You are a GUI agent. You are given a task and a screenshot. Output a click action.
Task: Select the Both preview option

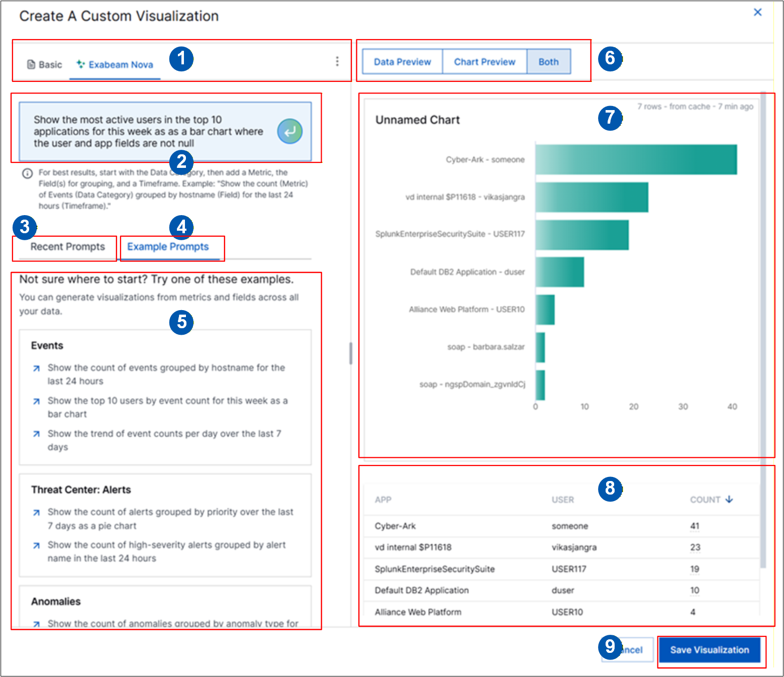click(x=549, y=62)
